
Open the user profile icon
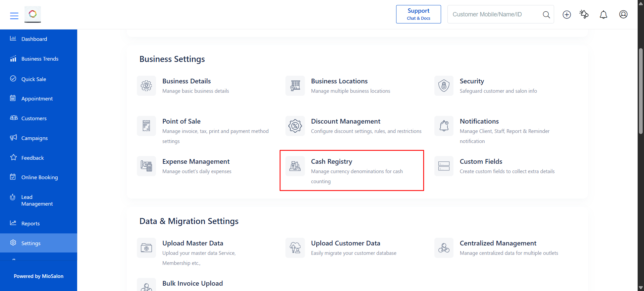pyautogui.click(x=623, y=14)
